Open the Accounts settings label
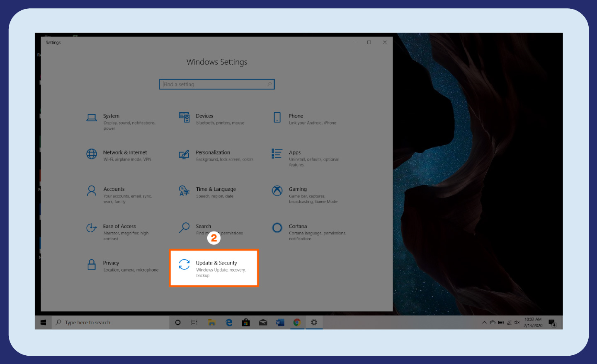Screen dimensions: 597x364 114,189
